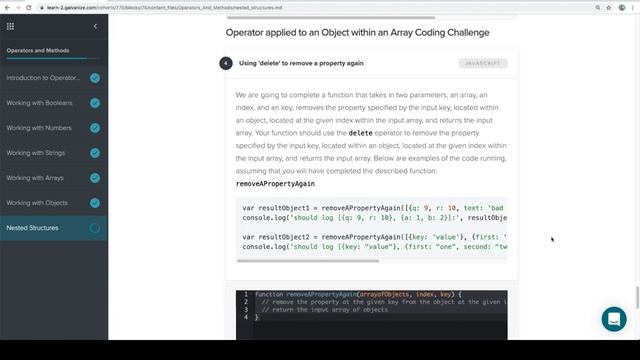Click the JAVASCRIPT language badge
This screenshot has width=640, height=360.
tap(483, 63)
